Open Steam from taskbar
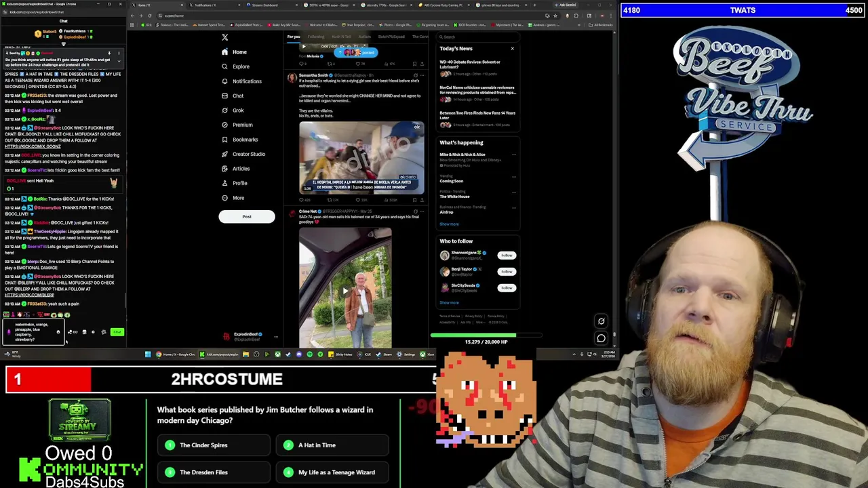Viewport: 868px width, 488px height. [x=385, y=354]
